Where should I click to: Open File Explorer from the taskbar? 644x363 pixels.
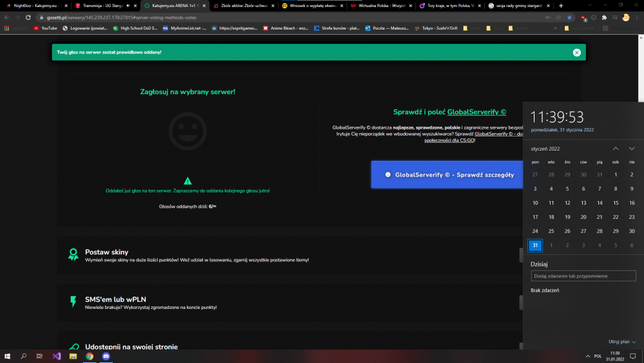point(73,356)
